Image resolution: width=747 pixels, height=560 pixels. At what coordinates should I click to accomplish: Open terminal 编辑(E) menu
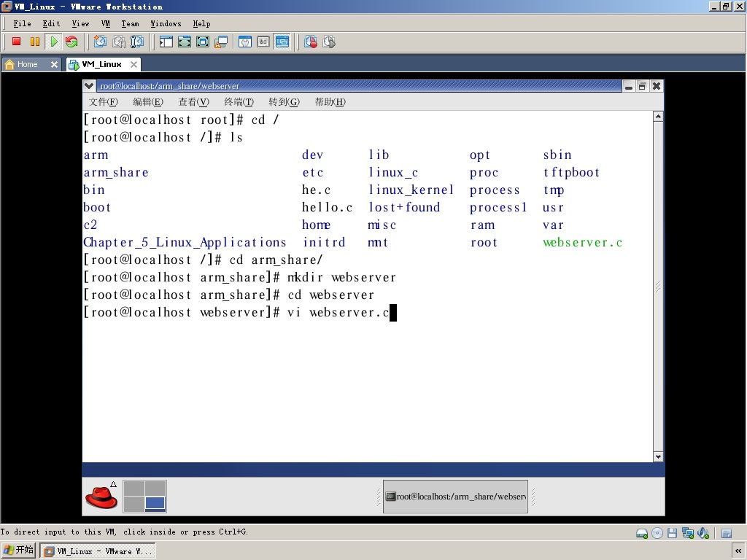click(148, 102)
